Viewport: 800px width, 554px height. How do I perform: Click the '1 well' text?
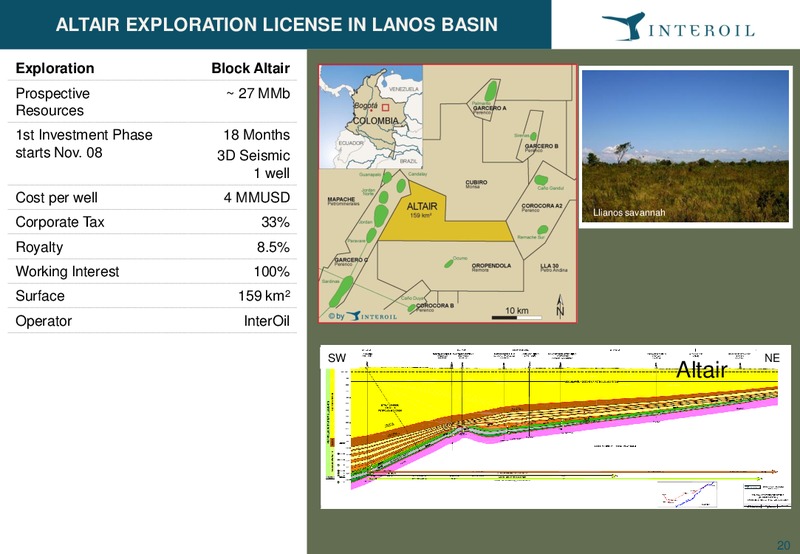[x=272, y=173]
